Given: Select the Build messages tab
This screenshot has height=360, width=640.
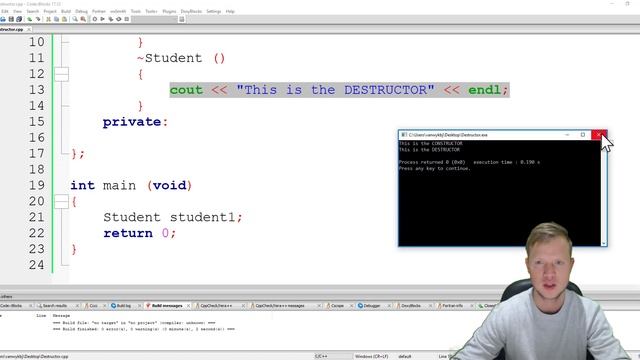Looking at the screenshot, I should [167, 306].
